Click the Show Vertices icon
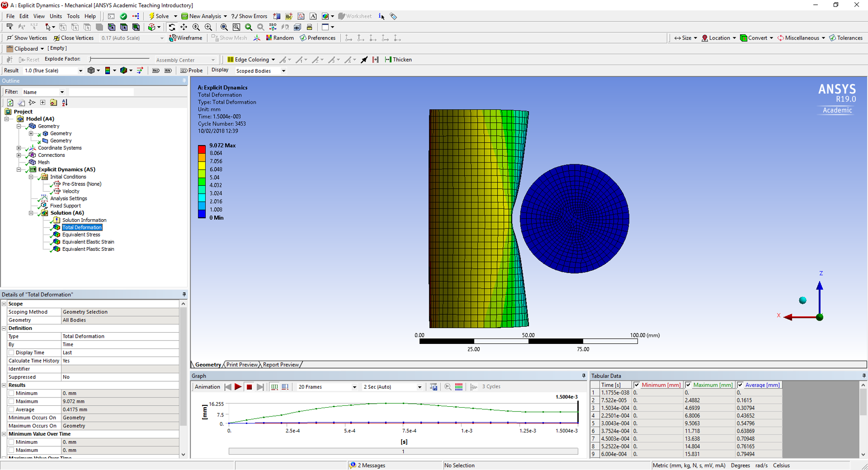The width and height of the screenshot is (868, 470). pos(9,38)
